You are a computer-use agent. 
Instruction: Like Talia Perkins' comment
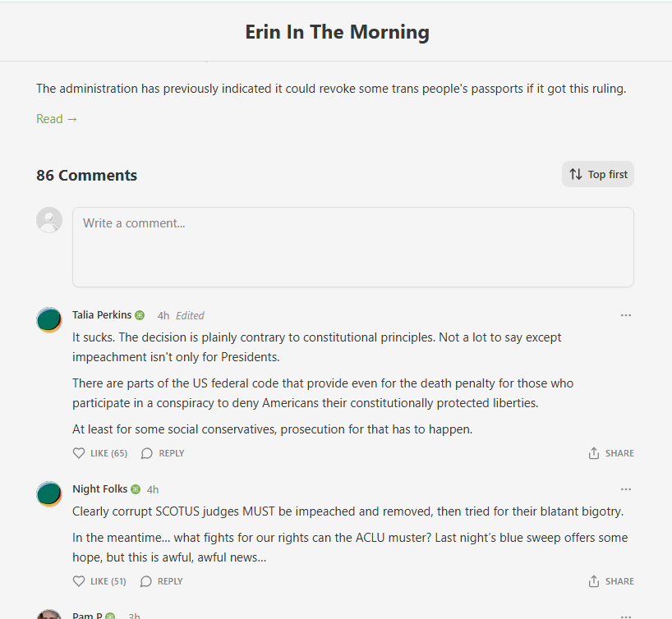point(99,453)
